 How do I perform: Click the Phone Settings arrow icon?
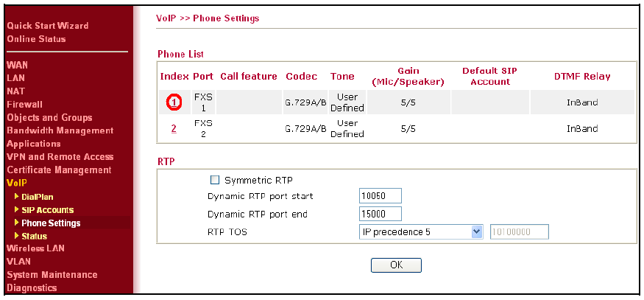coord(17,223)
